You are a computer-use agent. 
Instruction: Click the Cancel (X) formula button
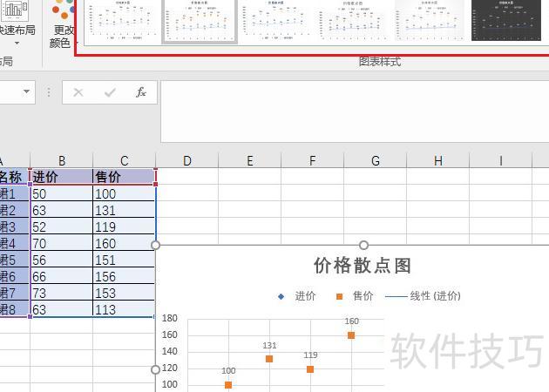(x=78, y=92)
